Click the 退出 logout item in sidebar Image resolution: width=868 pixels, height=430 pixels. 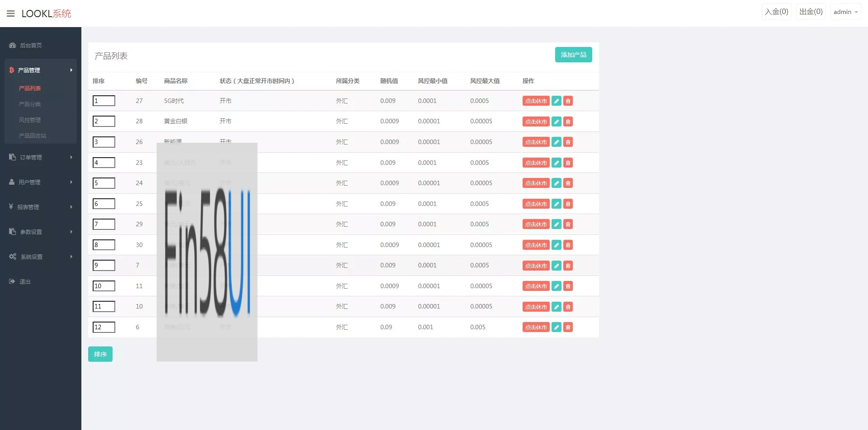[25, 281]
